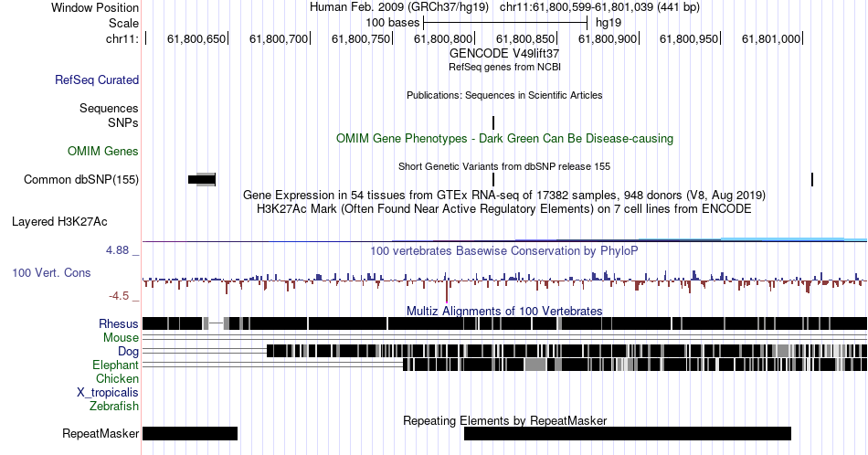
Task: Click the H3K27Ac Mark ENCODE track title
Action: point(504,208)
